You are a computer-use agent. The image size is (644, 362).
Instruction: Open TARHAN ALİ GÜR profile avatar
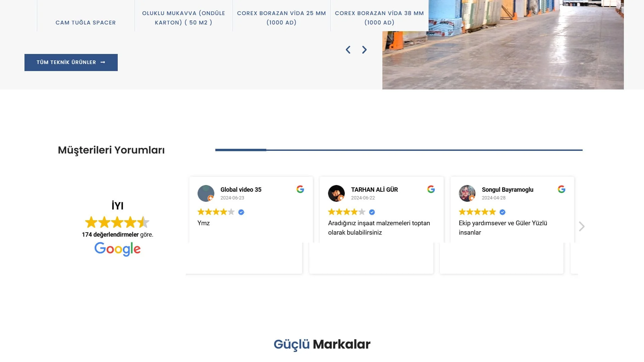pos(336,193)
